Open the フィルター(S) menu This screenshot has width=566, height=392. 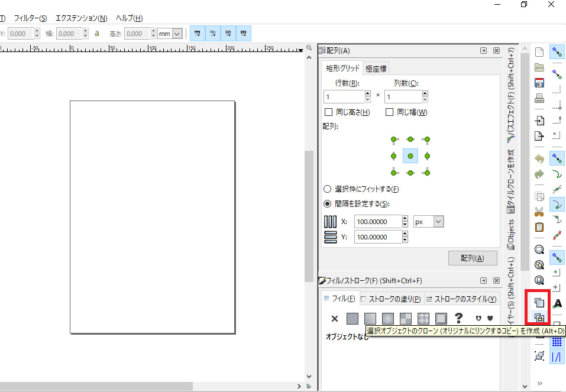pos(30,18)
